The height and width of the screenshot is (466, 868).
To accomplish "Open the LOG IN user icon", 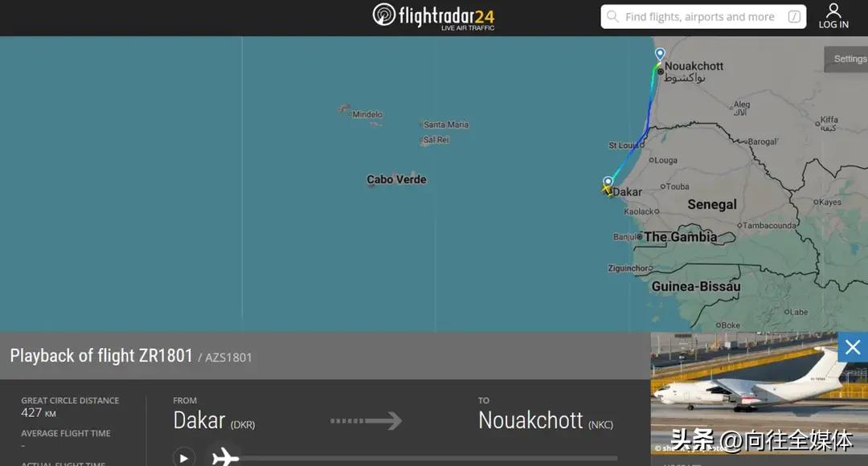I will click(x=833, y=16).
